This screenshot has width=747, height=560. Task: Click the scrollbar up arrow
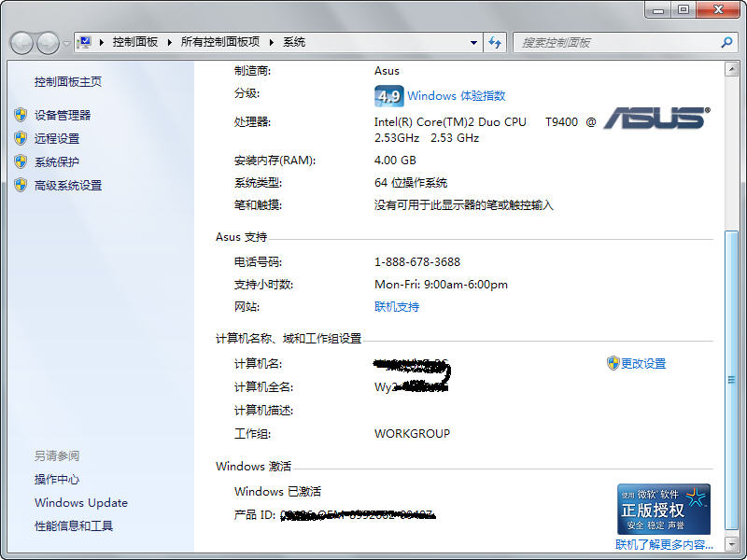[x=731, y=69]
